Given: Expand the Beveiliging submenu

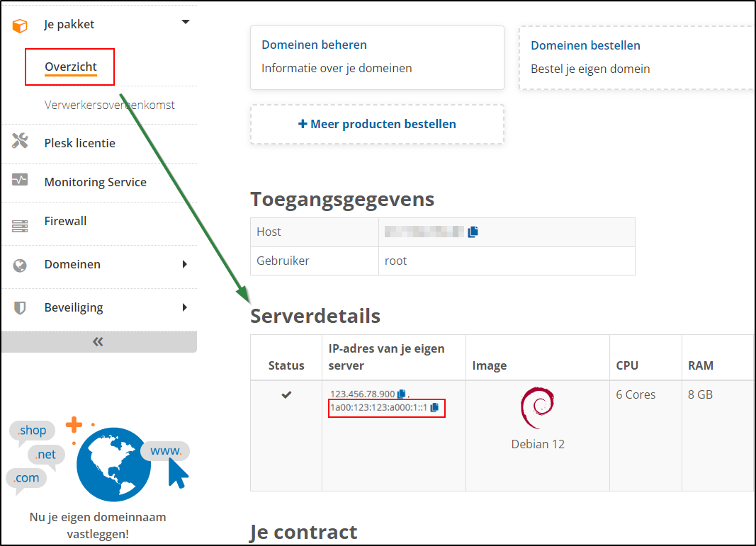Looking at the screenshot, I should click(186, 307).
